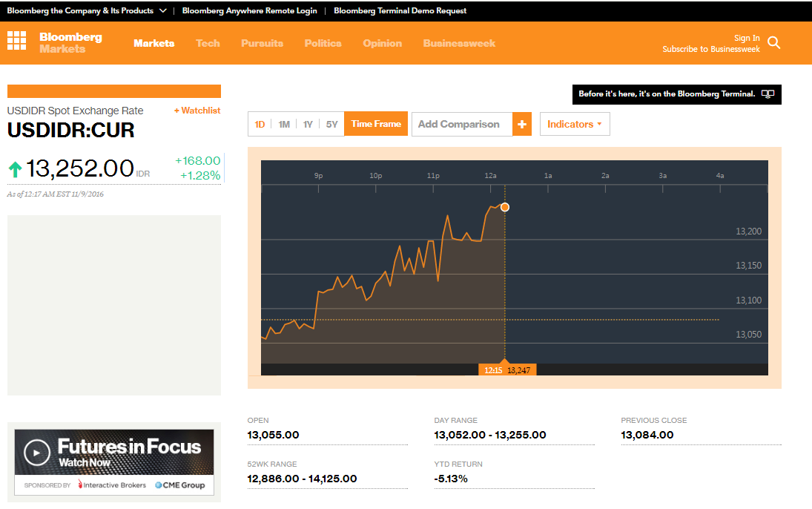Click the 12a time label on chart axis
Viewport: 812px width, 509px height.
490,176
